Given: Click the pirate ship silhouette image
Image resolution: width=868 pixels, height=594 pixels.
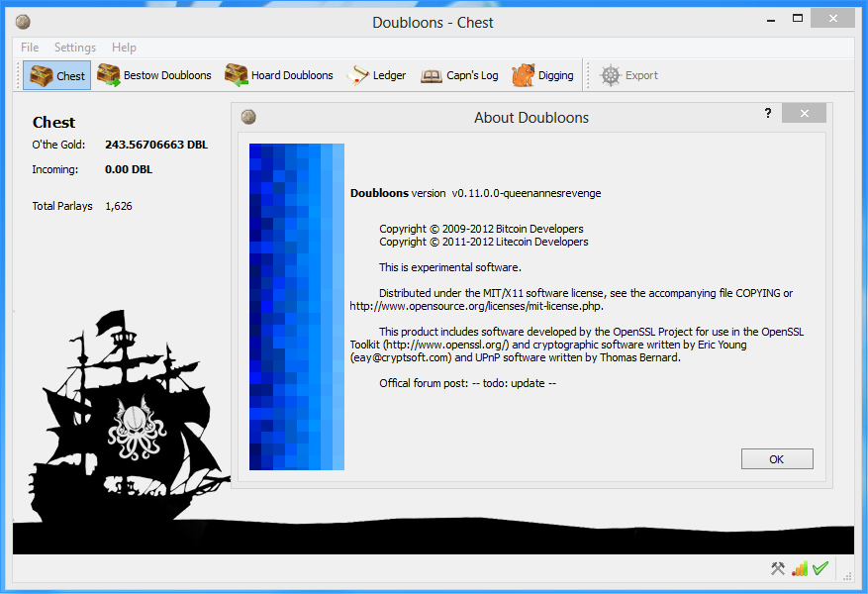Looking at the screenshot, I should coord(129,416).
